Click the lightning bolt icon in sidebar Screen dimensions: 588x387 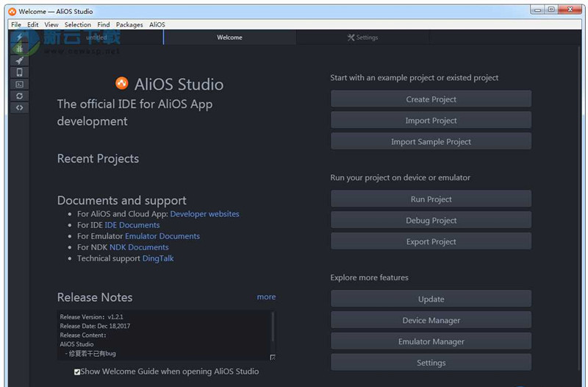[19, 38]
